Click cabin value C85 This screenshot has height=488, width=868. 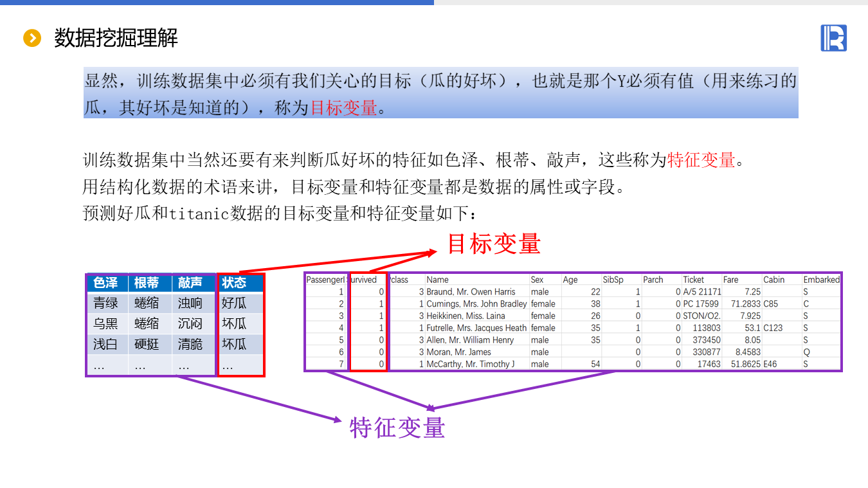(771, 303)
